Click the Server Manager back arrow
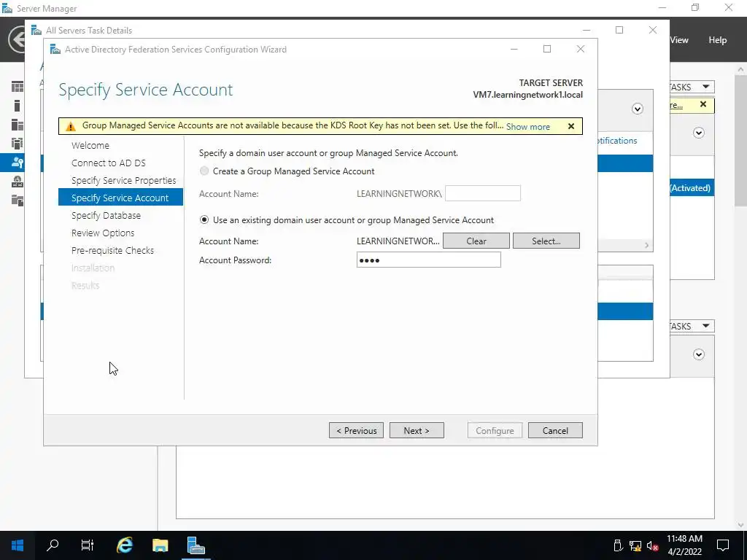747x560 pixels. pyautogui.click(x=18, y=39)
